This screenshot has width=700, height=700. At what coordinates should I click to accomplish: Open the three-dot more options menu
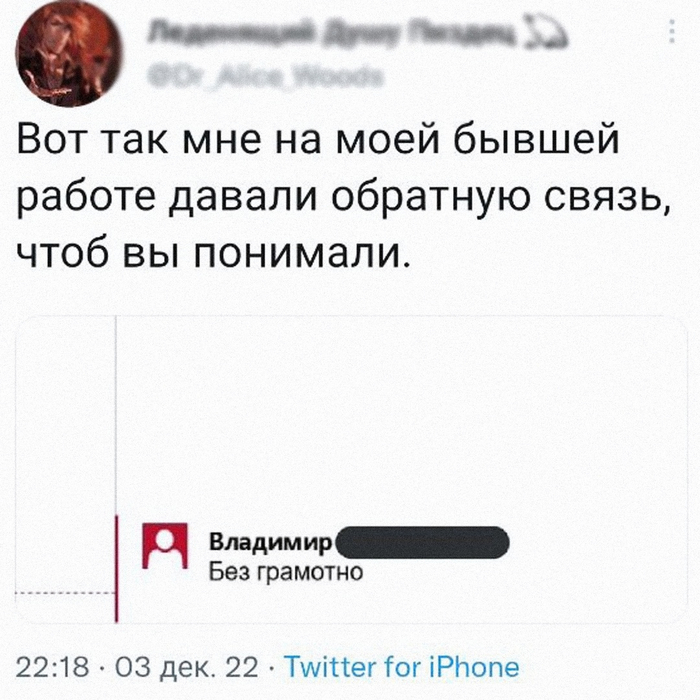click(x=669, y=36)
